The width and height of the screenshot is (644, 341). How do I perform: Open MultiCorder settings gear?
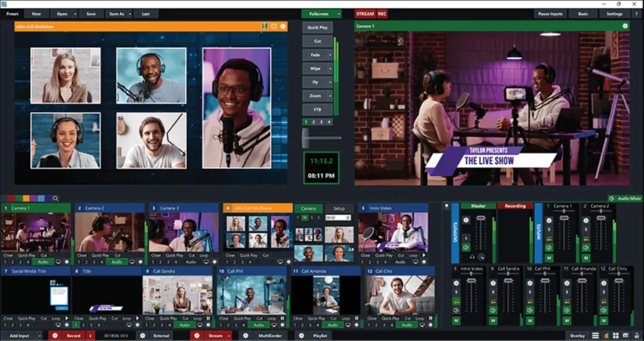245,336
